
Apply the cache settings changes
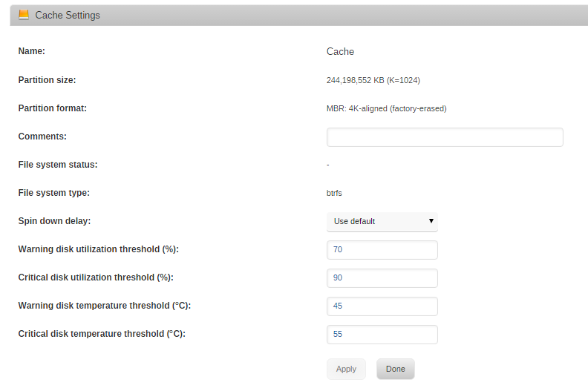346,369
